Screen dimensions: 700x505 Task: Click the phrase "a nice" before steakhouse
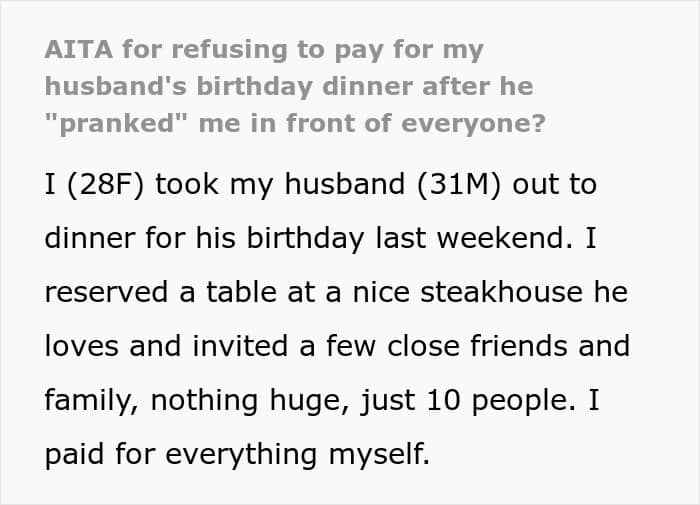tap(364, 292)
